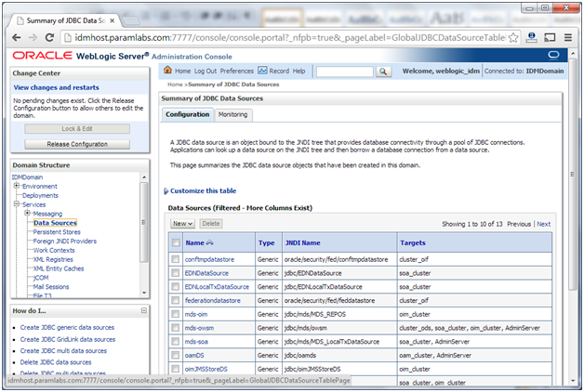Check the federationdatastore row checkbox

(176, 301)
